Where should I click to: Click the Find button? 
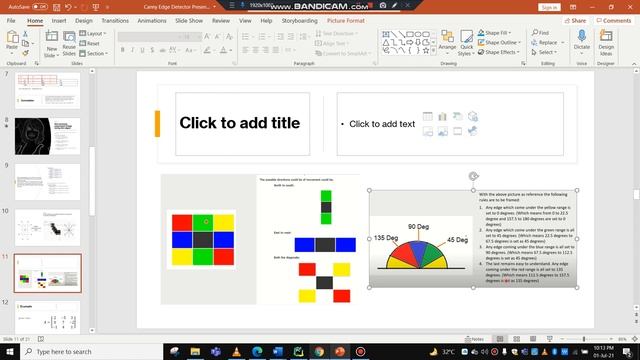[540, 33]
